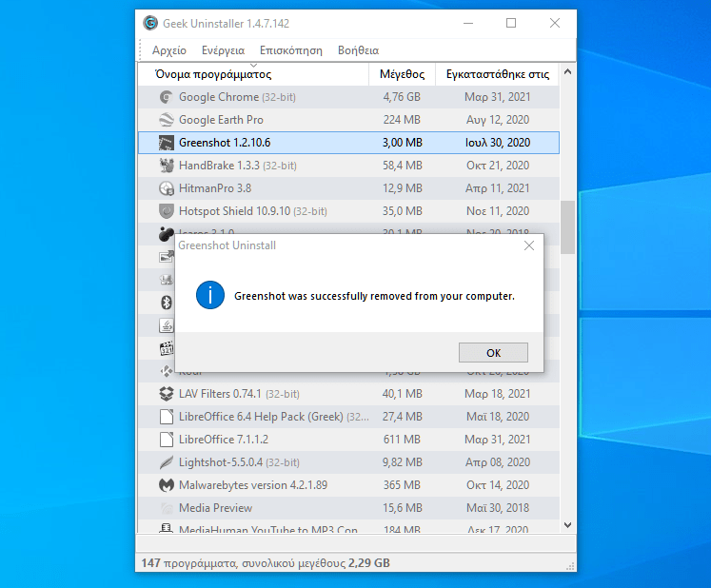
Task: Select the Hotspot Shield 10.9.10 entry
Action: [x=348, y=211]
